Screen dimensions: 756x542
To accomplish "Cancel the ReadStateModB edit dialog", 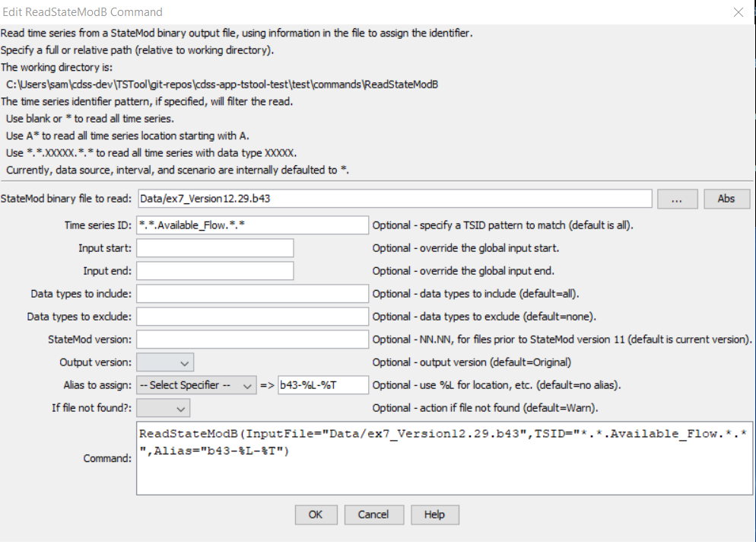I will tap(373, 515).
